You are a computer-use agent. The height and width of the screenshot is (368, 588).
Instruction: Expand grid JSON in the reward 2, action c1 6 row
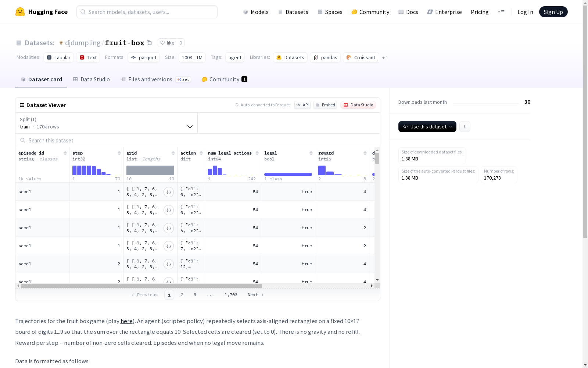pos(169,228)
